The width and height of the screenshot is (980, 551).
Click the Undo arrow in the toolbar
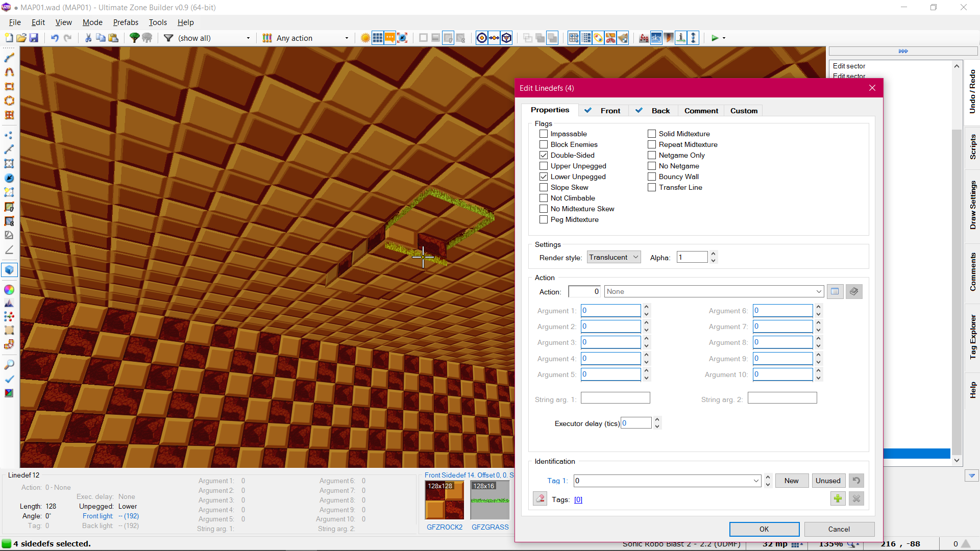coord(55,38)
